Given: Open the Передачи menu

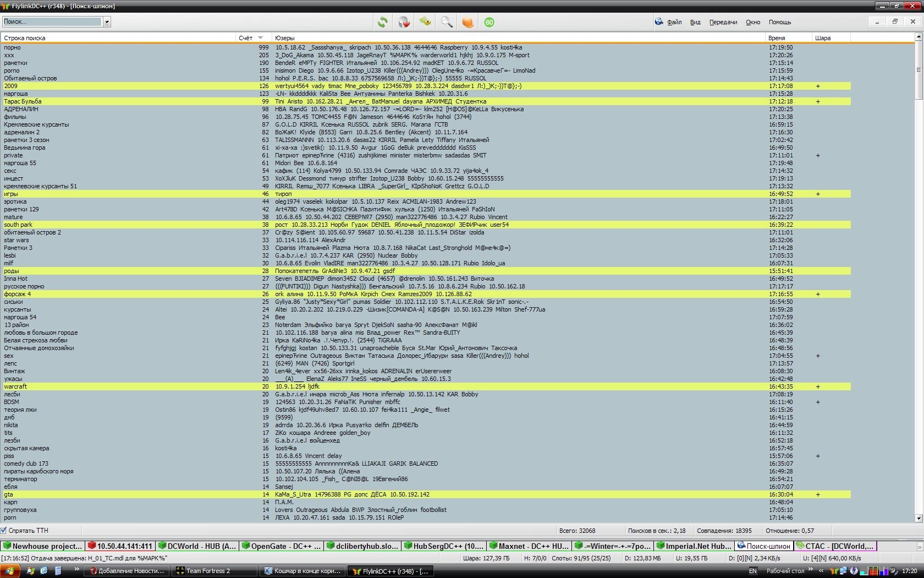Looking at the screenshot, I should [x=723, y=22].
